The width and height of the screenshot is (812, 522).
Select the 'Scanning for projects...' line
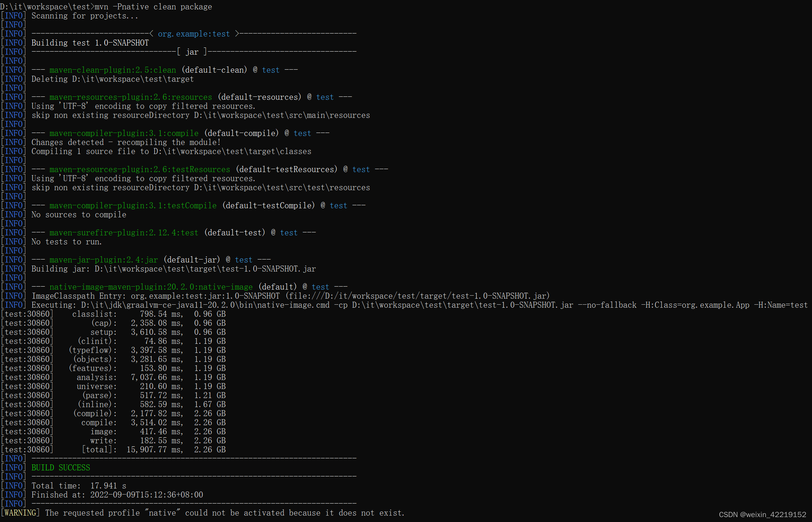(85, 16)
